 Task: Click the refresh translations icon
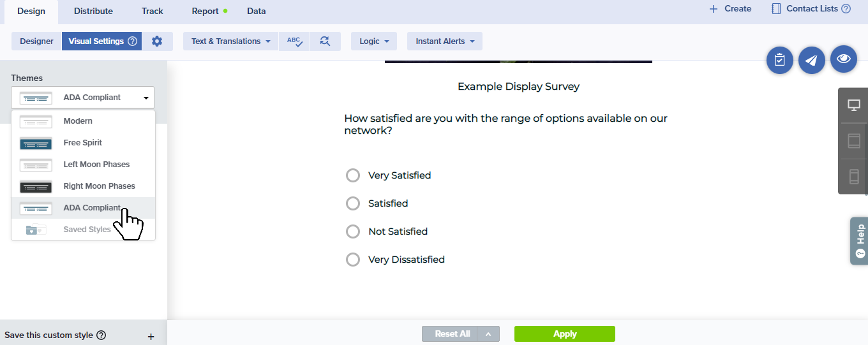(x=325, y=41)
